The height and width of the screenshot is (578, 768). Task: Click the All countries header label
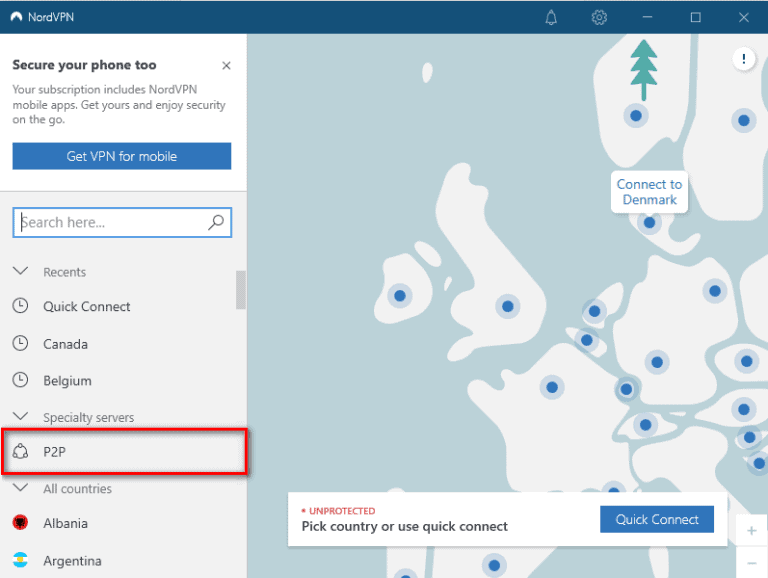tap(77, 489)
